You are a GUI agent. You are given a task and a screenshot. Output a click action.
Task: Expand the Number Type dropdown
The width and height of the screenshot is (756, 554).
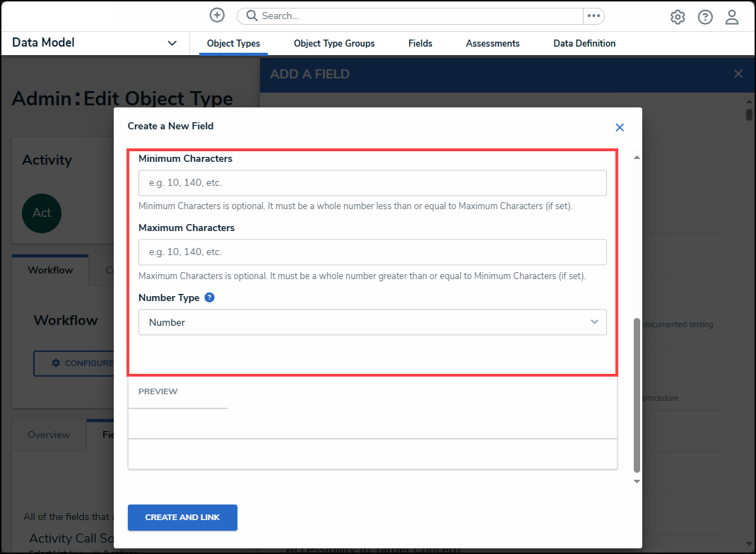tap(372, 322)
